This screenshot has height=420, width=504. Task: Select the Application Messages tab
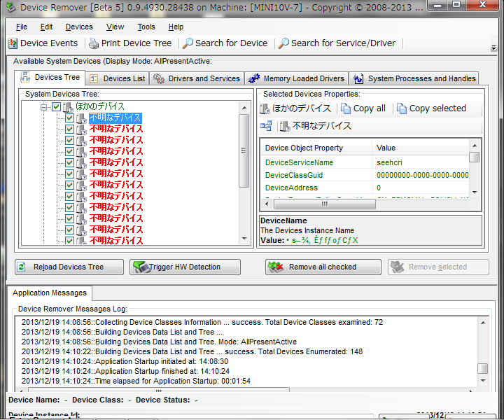click(x=50, y=293)
